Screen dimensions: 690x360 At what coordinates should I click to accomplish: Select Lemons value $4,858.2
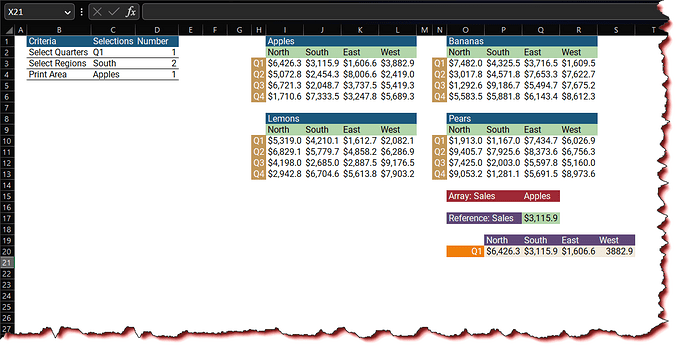click(360, 152)
